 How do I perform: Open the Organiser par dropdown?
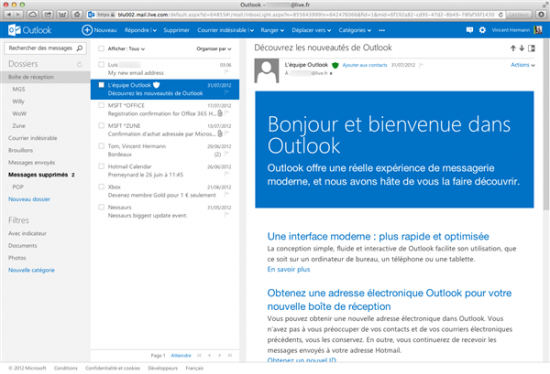(214, 49)
